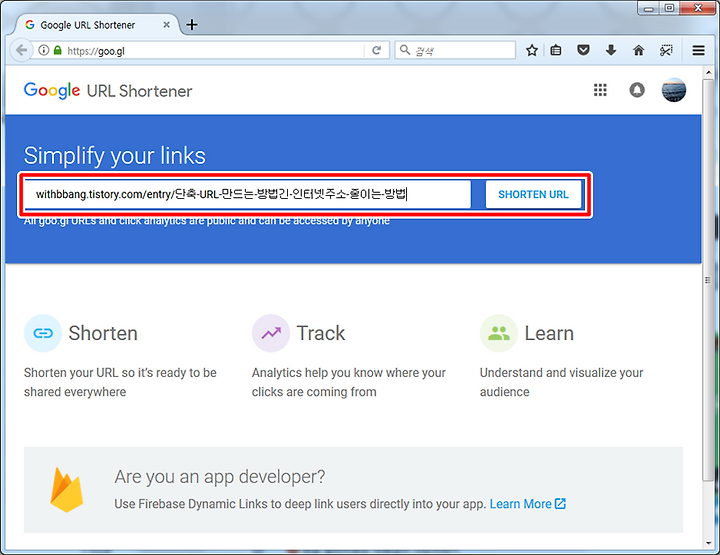Reload the page with refresh icon
Image resolution: width=720 pixels, height=555 pixels.
point(377,50)
